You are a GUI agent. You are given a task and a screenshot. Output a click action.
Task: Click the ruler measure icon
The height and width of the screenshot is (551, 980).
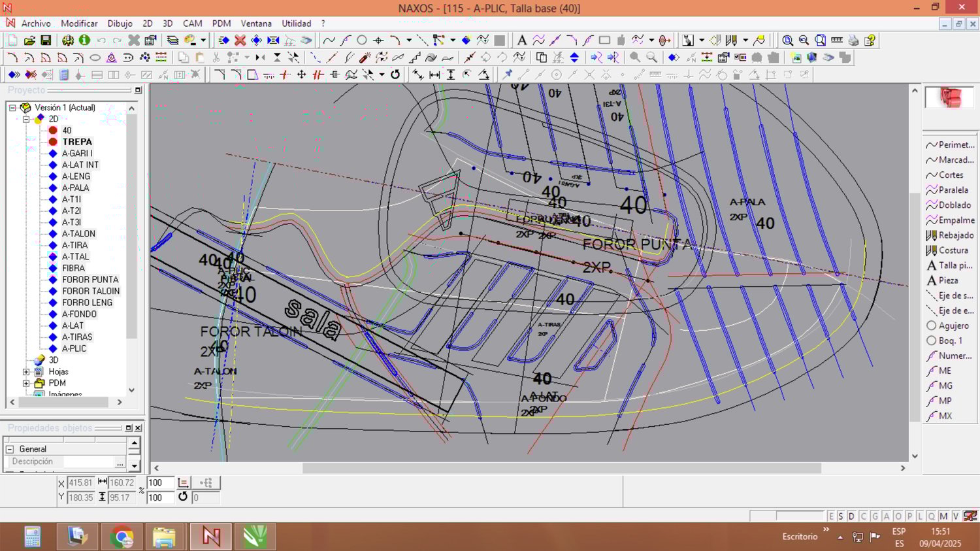tap(837, 41)
